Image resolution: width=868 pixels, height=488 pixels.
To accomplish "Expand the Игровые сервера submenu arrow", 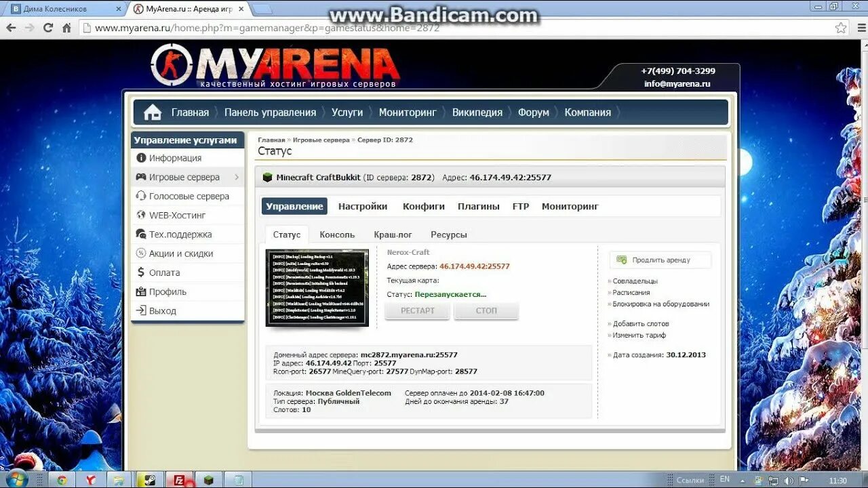I will [x=237, y=177].
